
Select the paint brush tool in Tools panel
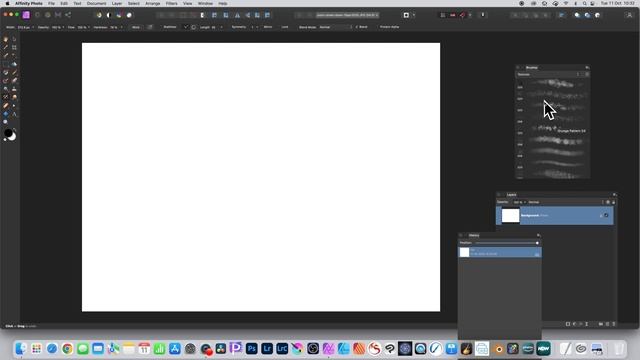(14, 72)
